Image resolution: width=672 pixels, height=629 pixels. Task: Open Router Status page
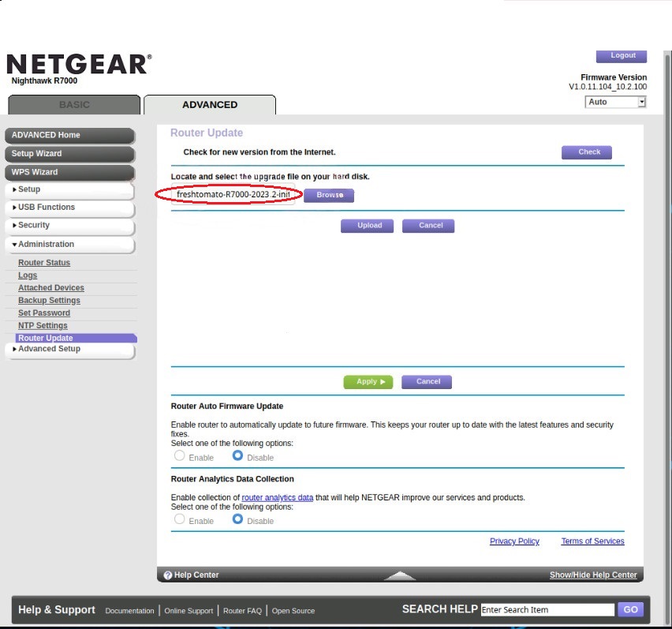[x=44, y=262]
